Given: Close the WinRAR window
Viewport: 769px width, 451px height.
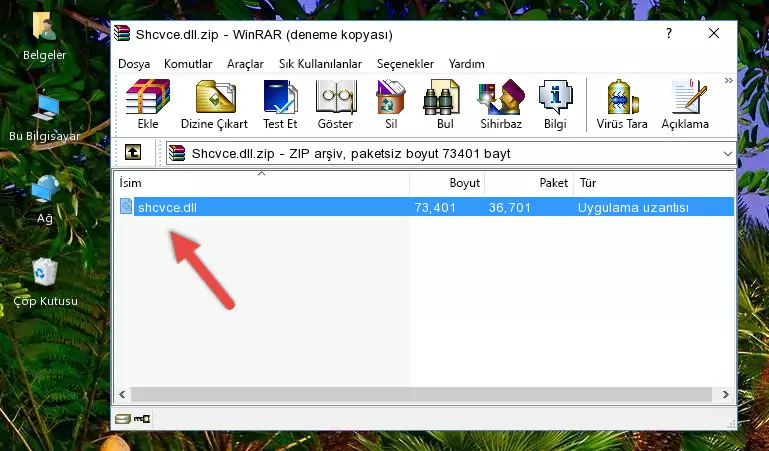Looking at the screenshot, I should click(x=714, y=33).
